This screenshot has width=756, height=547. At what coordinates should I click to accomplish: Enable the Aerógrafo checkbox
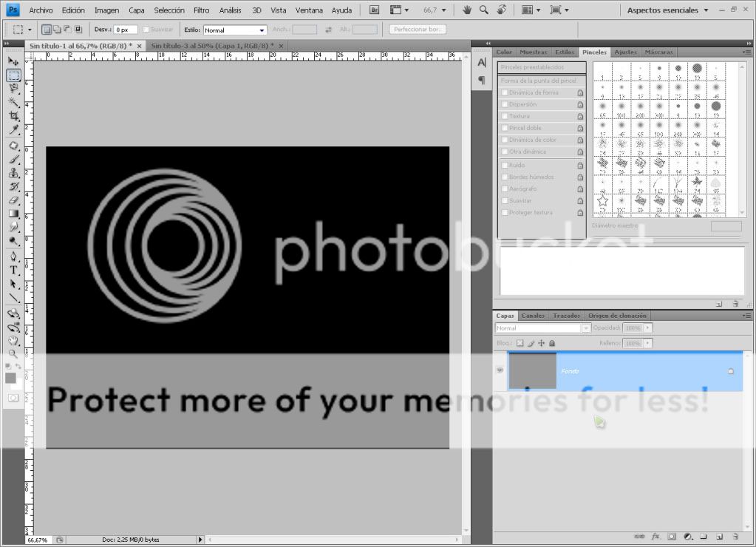click(x=505, y=188)
